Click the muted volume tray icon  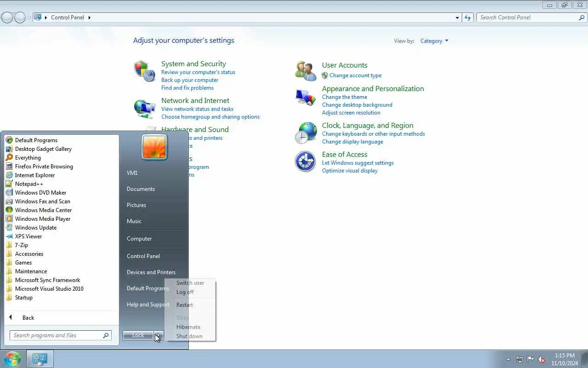(x=542, y=359)
